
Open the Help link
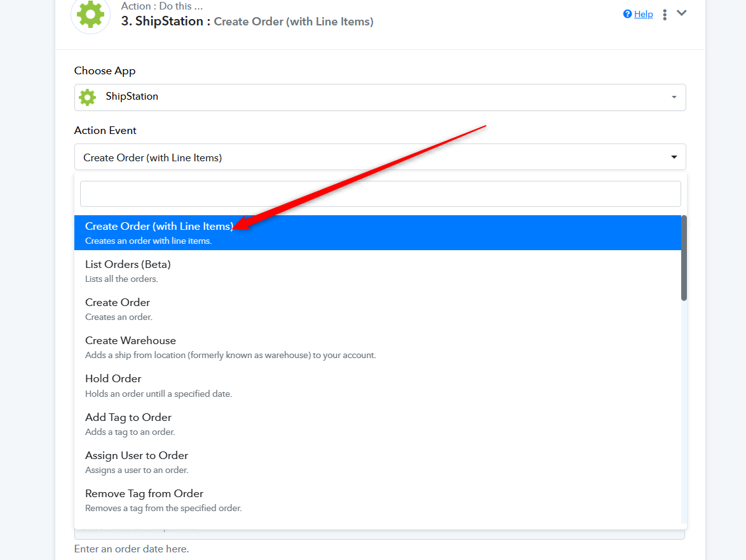[643, 14]
